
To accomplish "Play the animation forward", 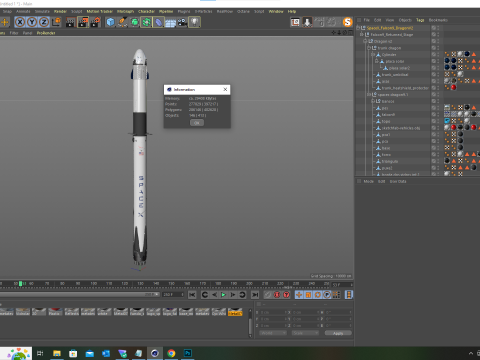I will click(x=223, y=295).
